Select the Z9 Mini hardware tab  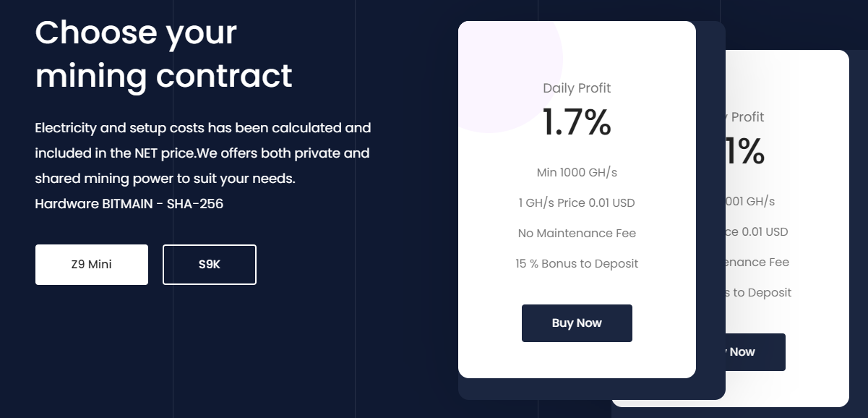pyautogui.click(x=92, y=265)
